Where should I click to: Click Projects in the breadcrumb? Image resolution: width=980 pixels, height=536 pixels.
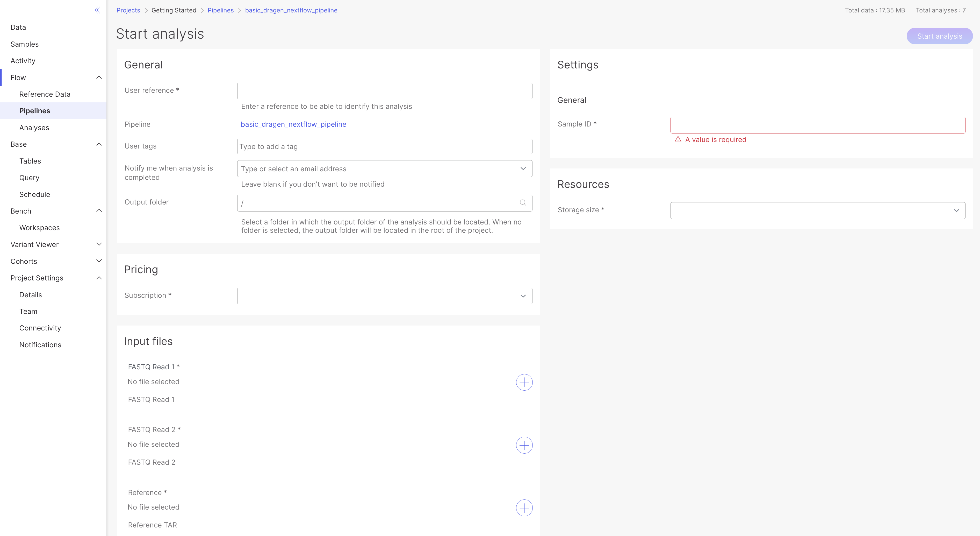pyautogui.click(x=128, y=10)
